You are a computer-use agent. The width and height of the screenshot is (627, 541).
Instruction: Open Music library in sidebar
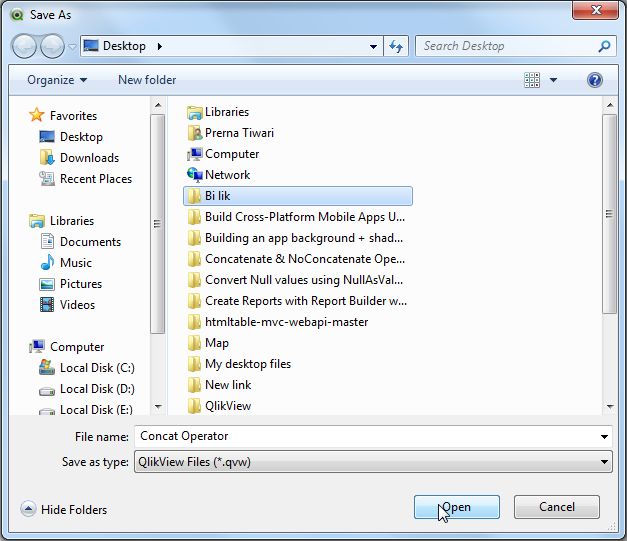click(66, 263)
